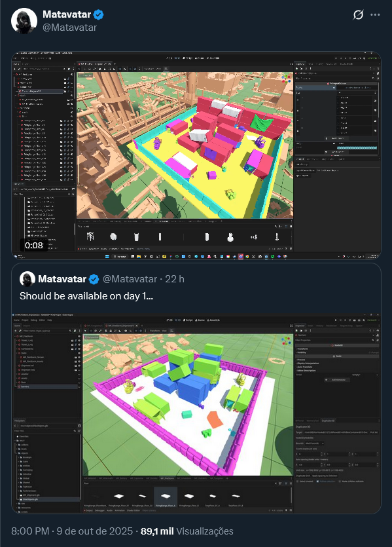Open the @Matavatar handle link in post header

[x=69, y=28]
